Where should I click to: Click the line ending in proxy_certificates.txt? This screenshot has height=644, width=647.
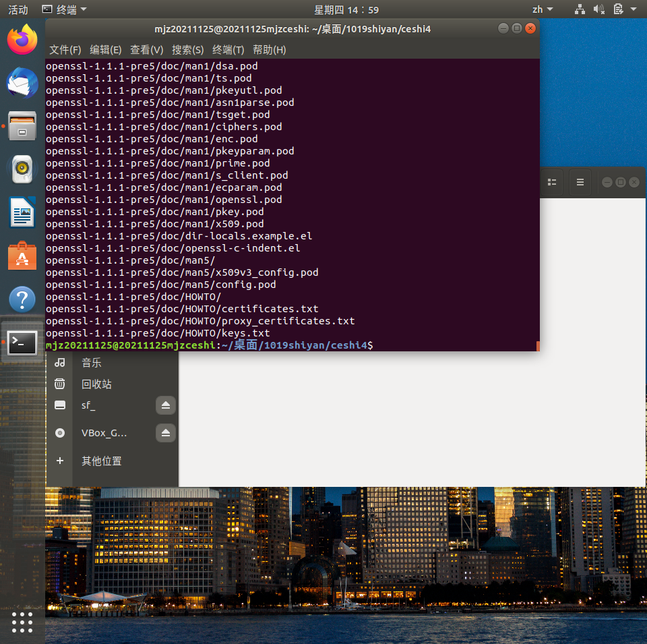point(200,321)
